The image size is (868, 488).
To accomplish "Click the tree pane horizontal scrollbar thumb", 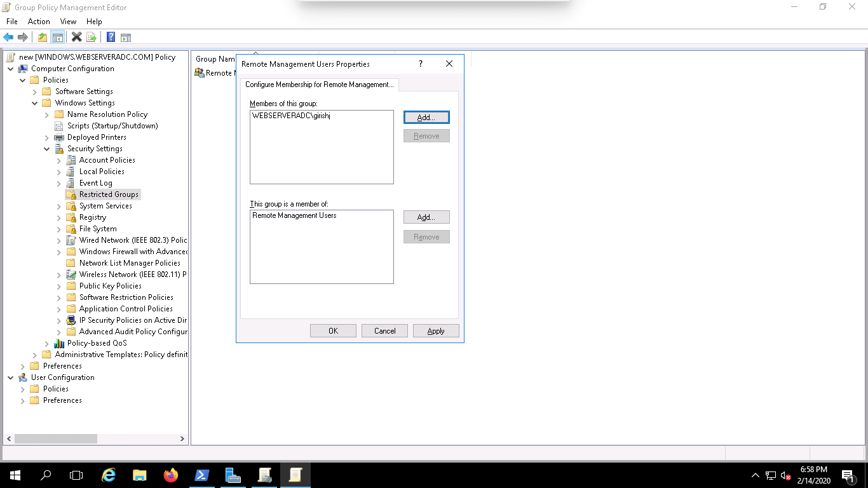I will (56, 438).
